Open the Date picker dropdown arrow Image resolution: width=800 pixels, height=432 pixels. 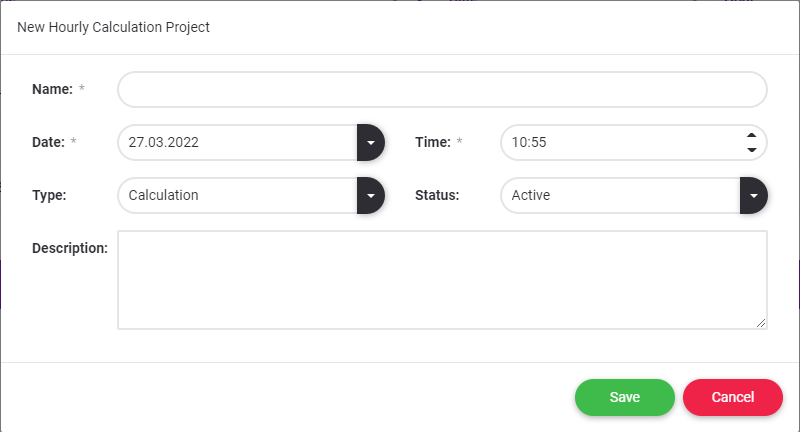point(371,142)
